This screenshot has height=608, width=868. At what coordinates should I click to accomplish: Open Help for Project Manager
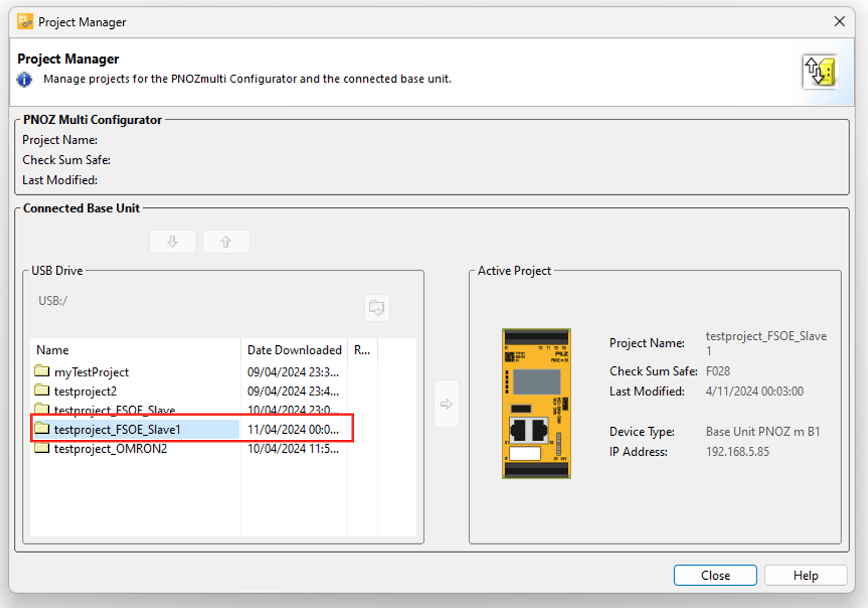click(806, 575)
